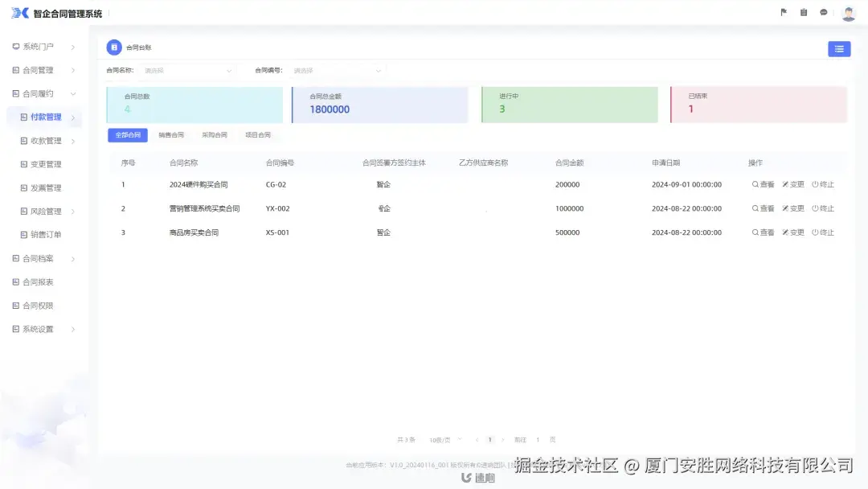Expand the 风险管理 submenu chevron
This screenshot has height=489, width=868.
click(73, 212)
